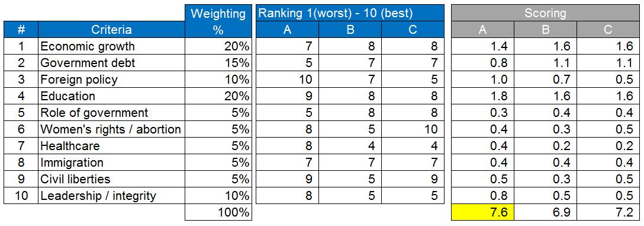Select the Civil liberties criteria cell
This screenshot has width=644, height=226.
[111, 179]
